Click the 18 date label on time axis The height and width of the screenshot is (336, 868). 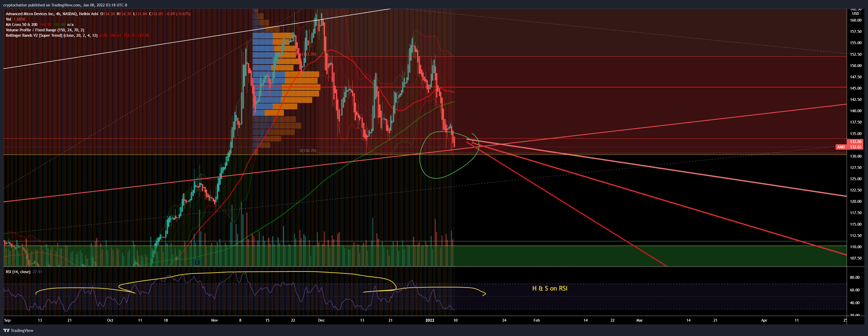coord(166,320)
